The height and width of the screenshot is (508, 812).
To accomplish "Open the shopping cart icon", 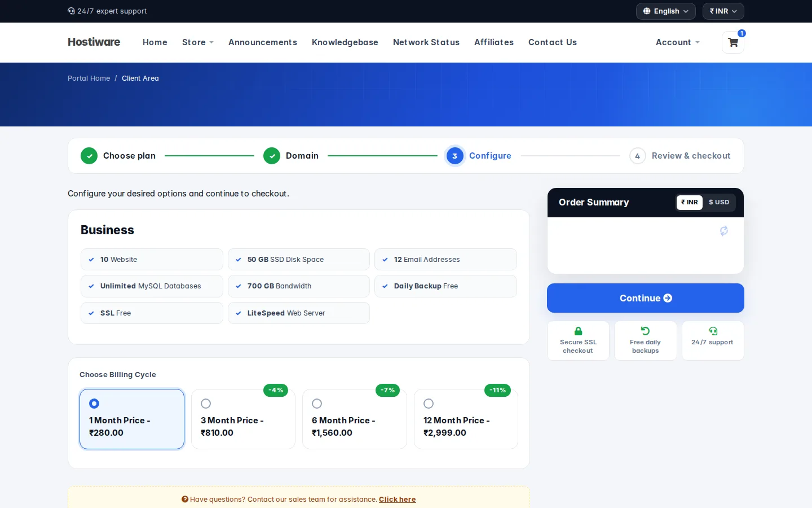I will (x=733, y=42).
